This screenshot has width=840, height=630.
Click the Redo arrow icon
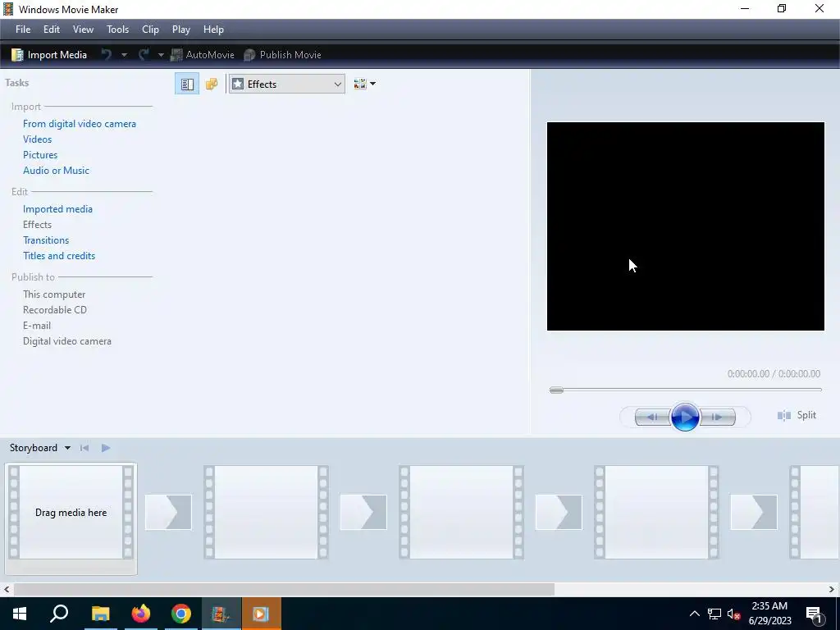click(144, 55)
